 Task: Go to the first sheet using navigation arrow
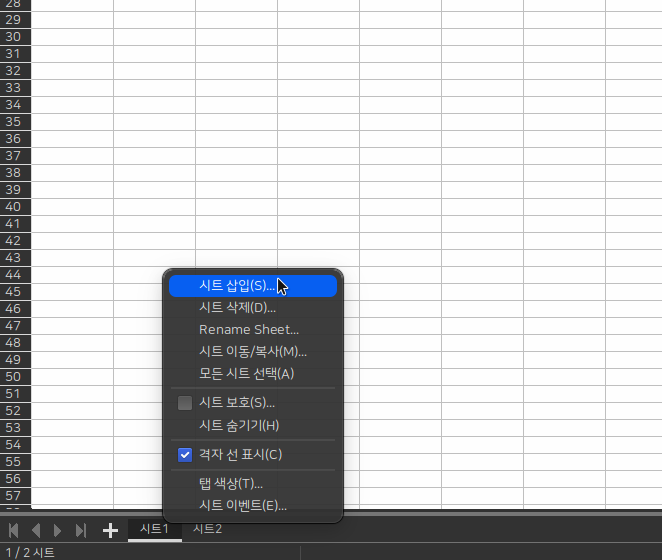[x=14, y=530]
